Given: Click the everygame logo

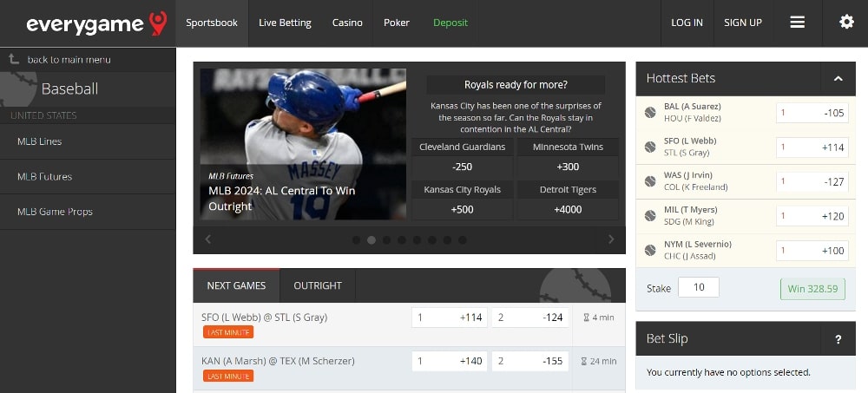Looking at the screenshot, I should point(96,23).
